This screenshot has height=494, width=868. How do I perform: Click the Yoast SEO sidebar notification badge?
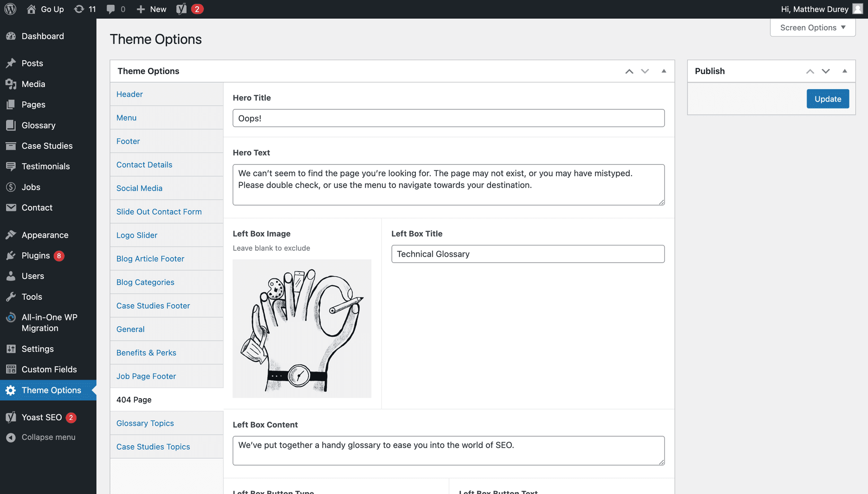[71, 418]
